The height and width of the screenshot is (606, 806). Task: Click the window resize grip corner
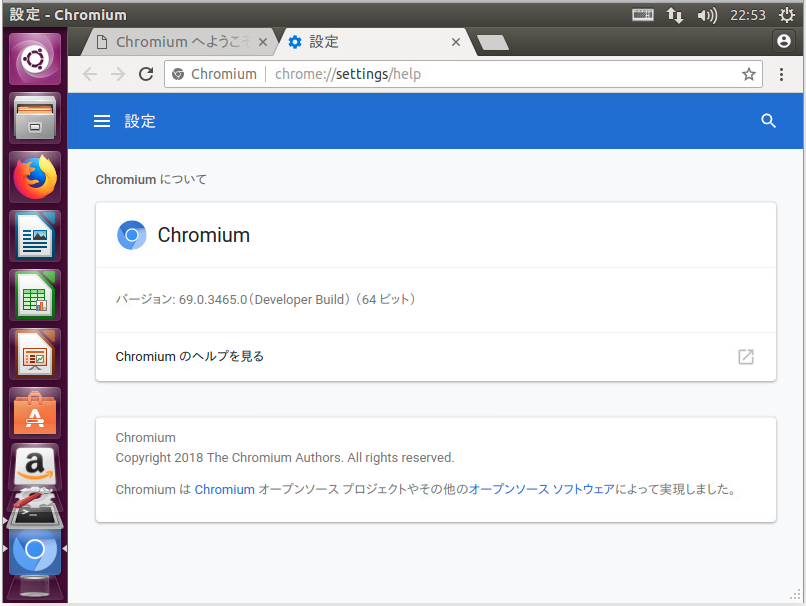(795, 595)
